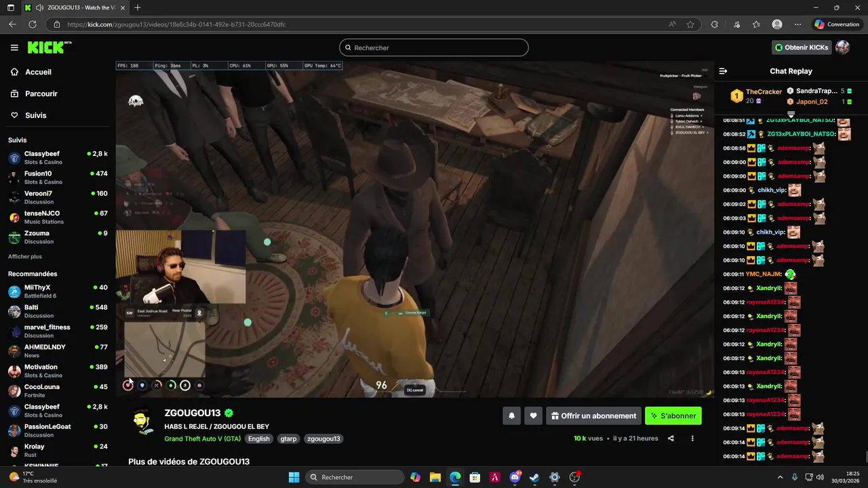Open PassionLeGoat channel

[58, 430]
